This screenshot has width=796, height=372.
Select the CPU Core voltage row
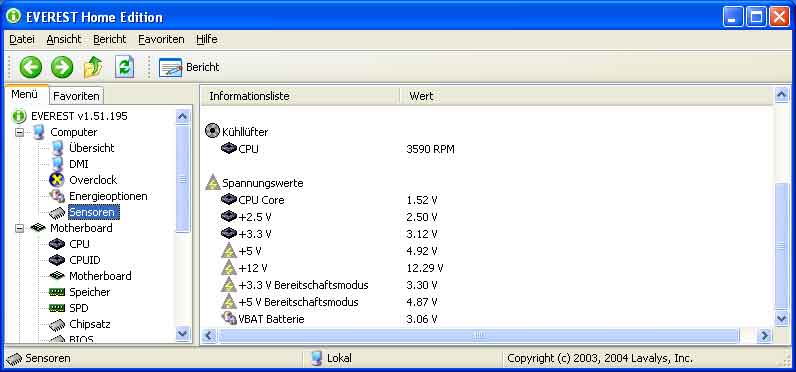tap(487, 200)
